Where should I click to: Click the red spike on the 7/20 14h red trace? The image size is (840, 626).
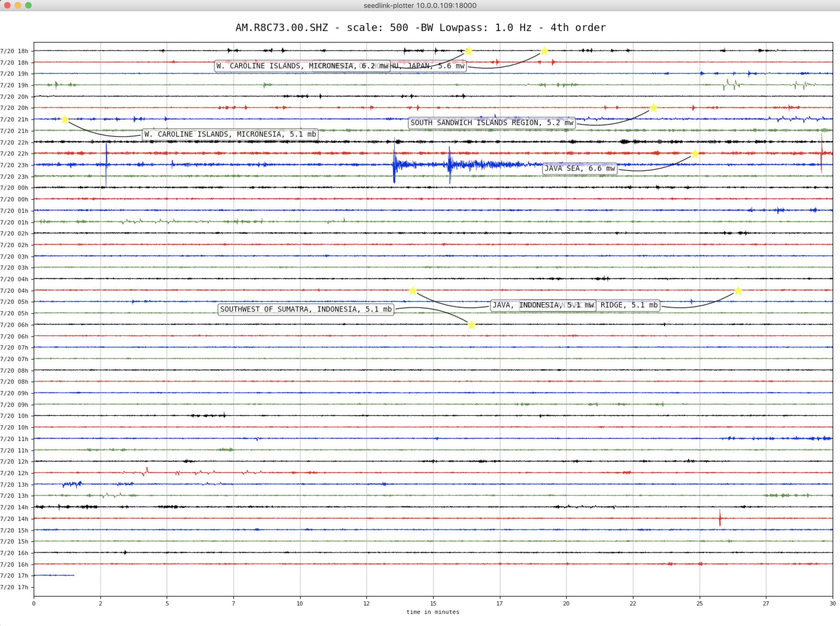(x=720, y=518)
